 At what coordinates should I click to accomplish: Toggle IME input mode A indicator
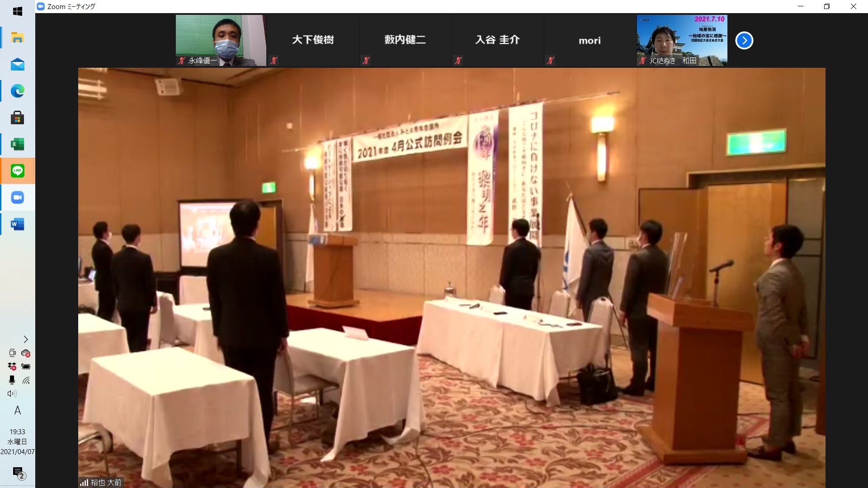(18, 410)
